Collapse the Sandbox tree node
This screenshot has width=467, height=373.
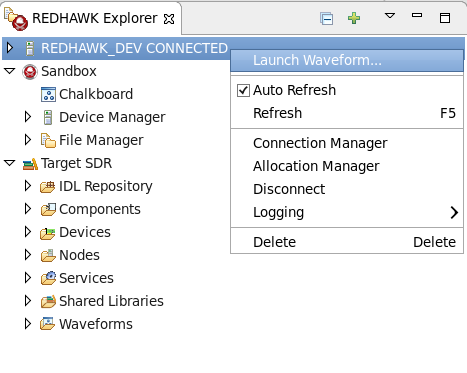pos(10,71)
